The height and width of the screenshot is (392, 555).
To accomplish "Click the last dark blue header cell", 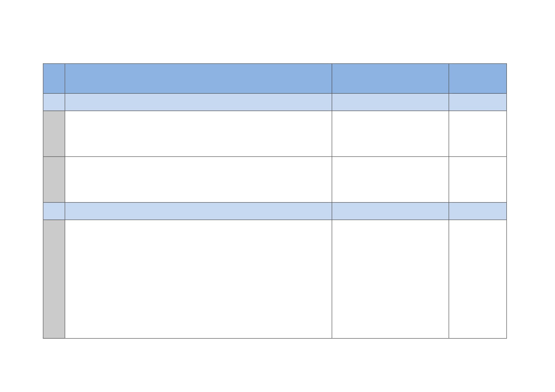I will pyautogui.click(x=478, y=78).
